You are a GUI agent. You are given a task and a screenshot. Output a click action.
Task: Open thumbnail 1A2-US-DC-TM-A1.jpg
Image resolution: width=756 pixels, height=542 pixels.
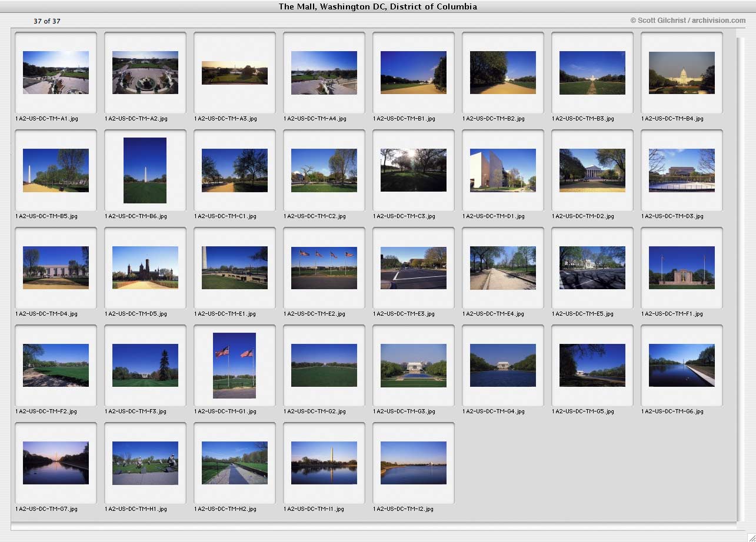(56, 72)
